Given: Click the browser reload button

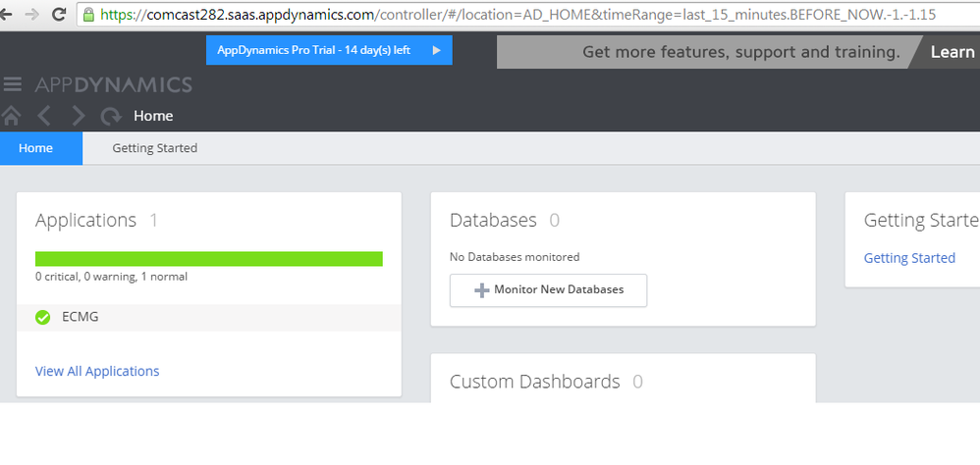Looking at the screenshot, I should [x=59, y=15].
